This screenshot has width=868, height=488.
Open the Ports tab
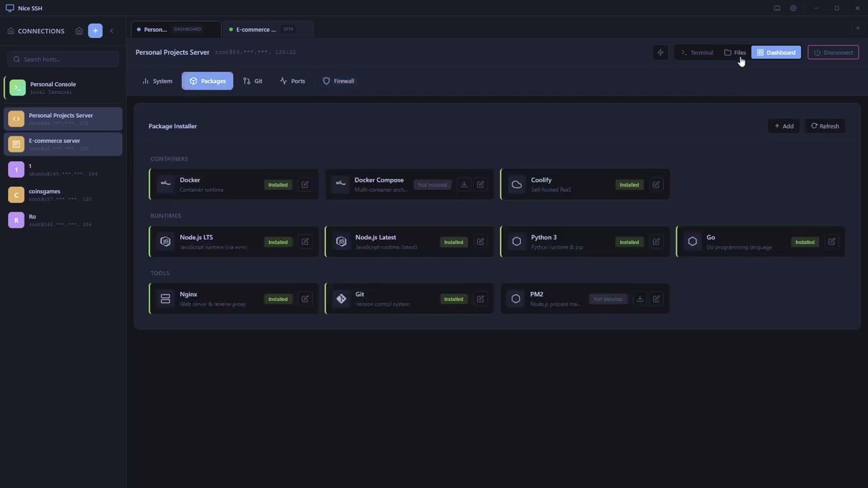pos(292,81)
